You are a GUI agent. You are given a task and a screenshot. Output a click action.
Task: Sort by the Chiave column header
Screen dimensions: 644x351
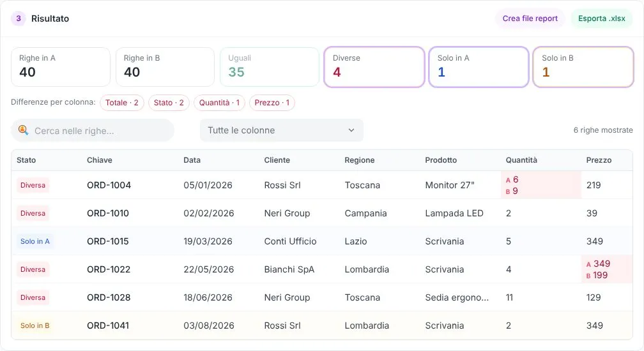(x=100, y=160)
